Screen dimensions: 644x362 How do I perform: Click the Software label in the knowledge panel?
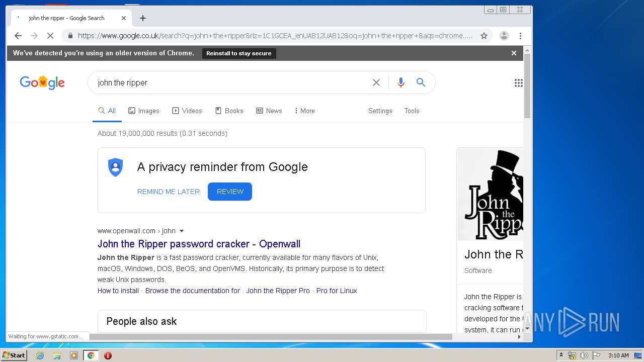[x=478, y=270]
